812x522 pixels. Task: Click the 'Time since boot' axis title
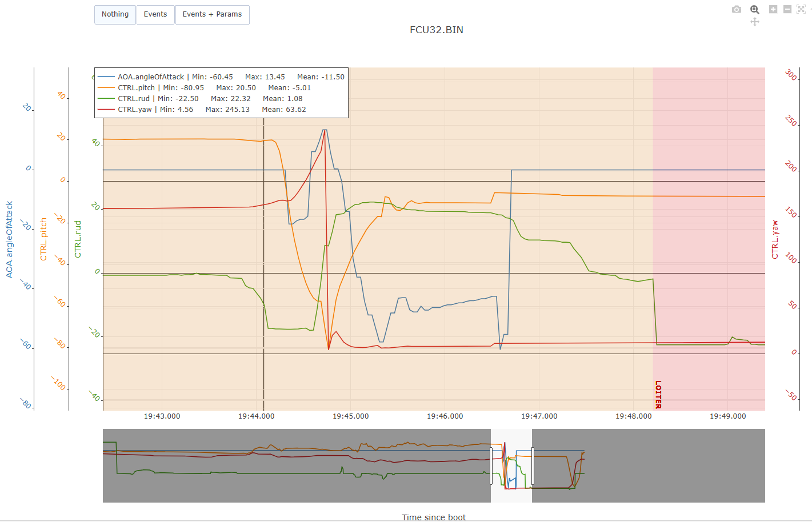pyautogui.click(x=434, y=517)
